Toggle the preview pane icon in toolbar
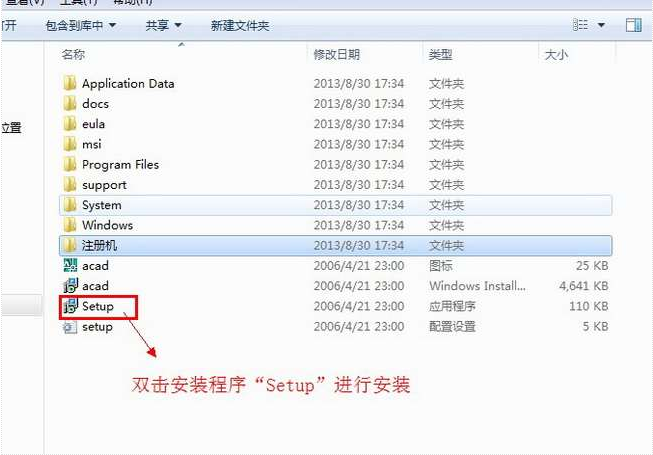The image size is (653, 455). click(x=633, y=25)
